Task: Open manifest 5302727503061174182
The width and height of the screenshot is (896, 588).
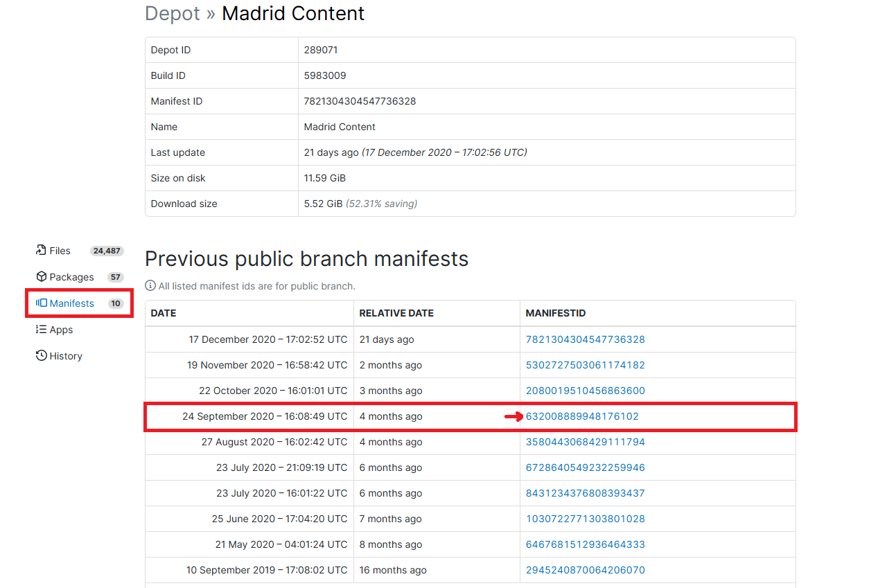Action: [x=586, y=365]
